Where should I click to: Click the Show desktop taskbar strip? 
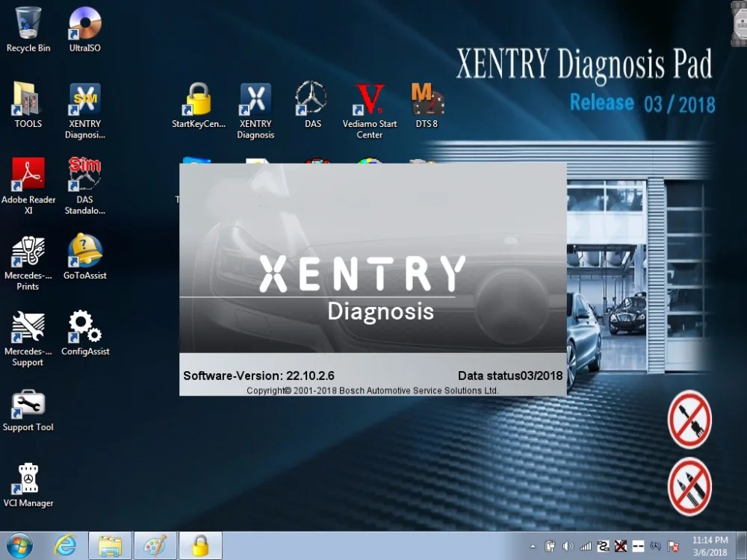click(x=743, y=546)
